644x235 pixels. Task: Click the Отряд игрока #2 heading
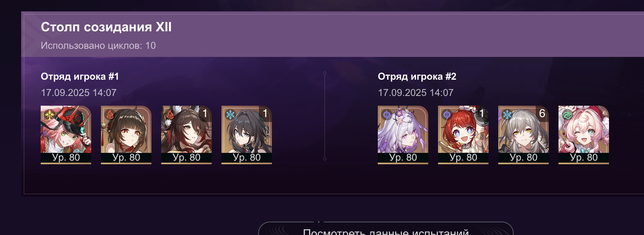[x=417, y=76]
